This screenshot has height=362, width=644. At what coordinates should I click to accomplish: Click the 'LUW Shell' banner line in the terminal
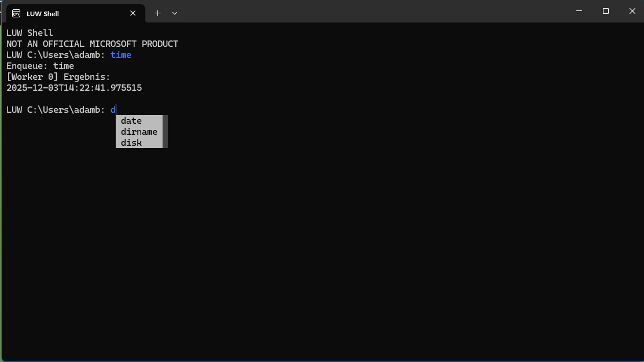coord(30,33)
